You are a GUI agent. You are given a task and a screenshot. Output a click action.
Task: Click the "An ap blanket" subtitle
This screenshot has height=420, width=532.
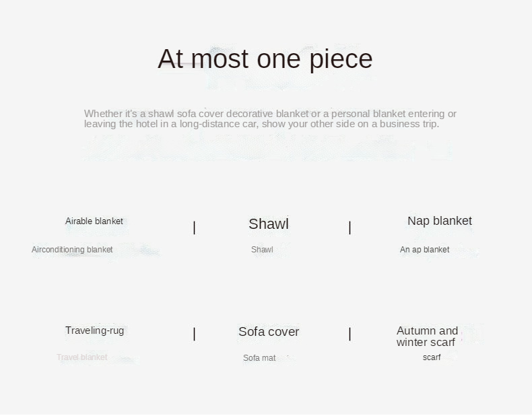tap(424, 250)
